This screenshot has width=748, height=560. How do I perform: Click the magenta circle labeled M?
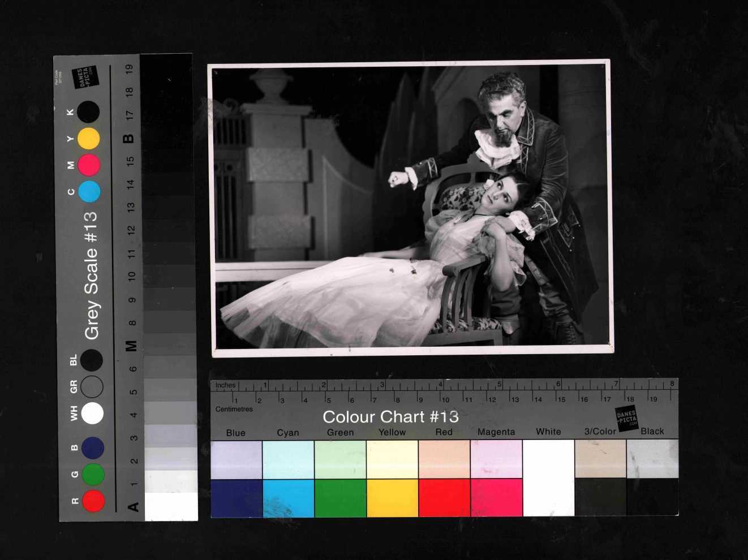pyautogui.click(x=89, y=165)
